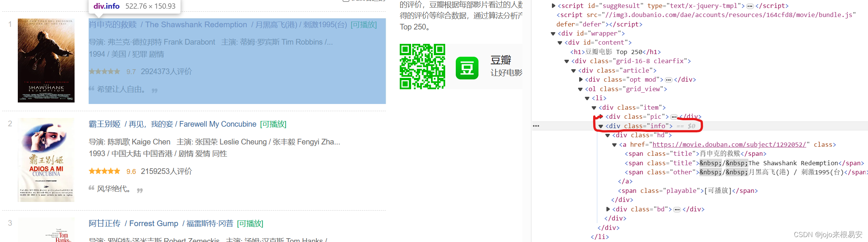Screen dimensions: 868x242
Task: Click the star rating icons beside 9.7
Action: coord(104,71)
